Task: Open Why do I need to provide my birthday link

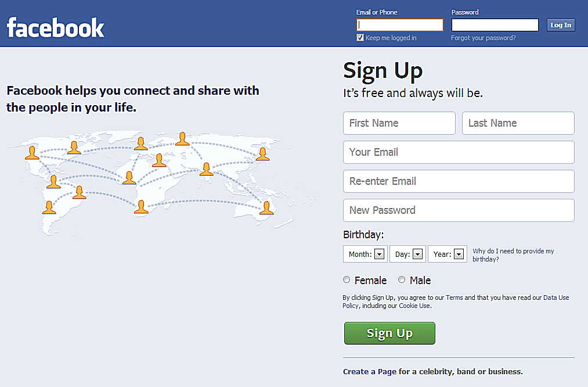Action: pos(513,255)
